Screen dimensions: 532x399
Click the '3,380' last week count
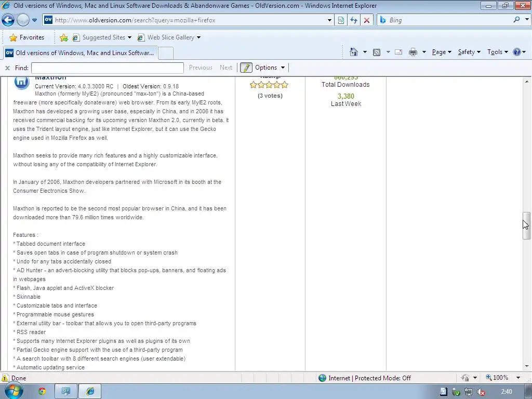345,96
